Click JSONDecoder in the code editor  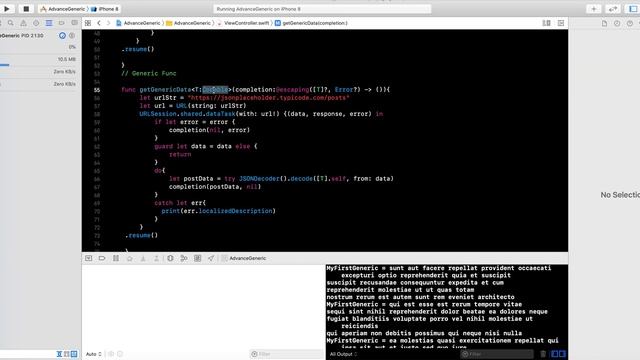click(259, 178)
